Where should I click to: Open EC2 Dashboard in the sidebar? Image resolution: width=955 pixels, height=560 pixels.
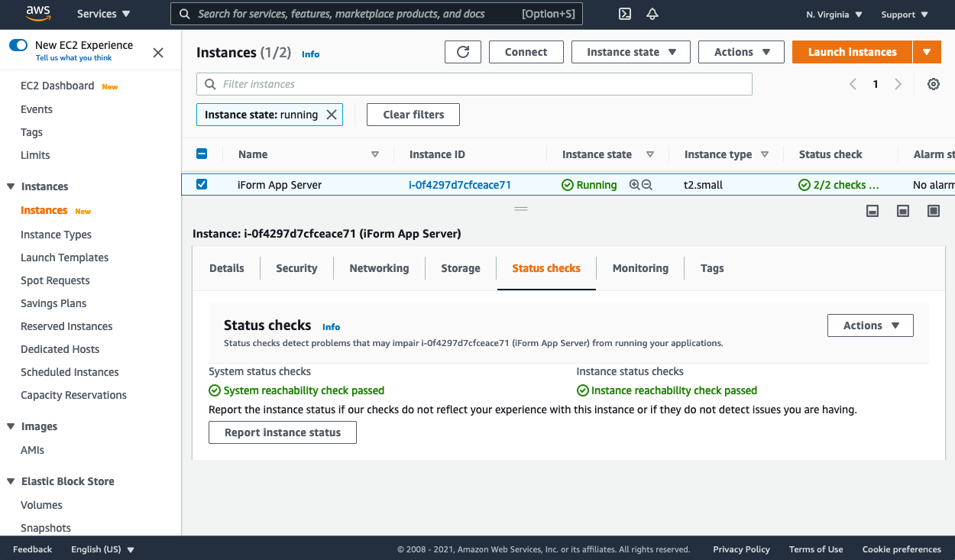[57, 86]
